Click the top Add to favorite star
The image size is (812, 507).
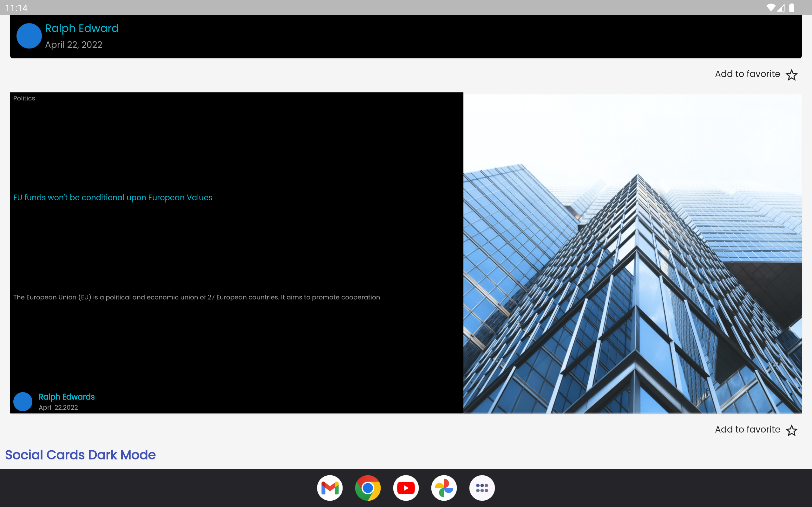coord(791,75)
